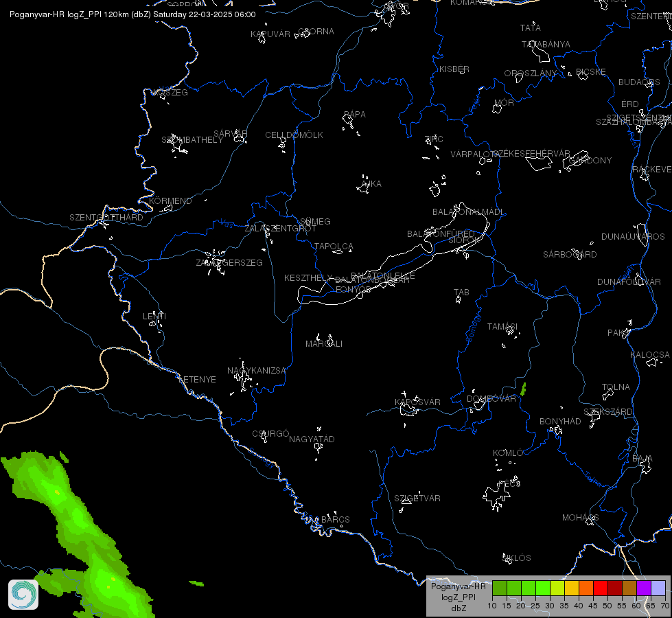Select the 10–15 dBZ dark green legend swatch

tap(500, 588)
